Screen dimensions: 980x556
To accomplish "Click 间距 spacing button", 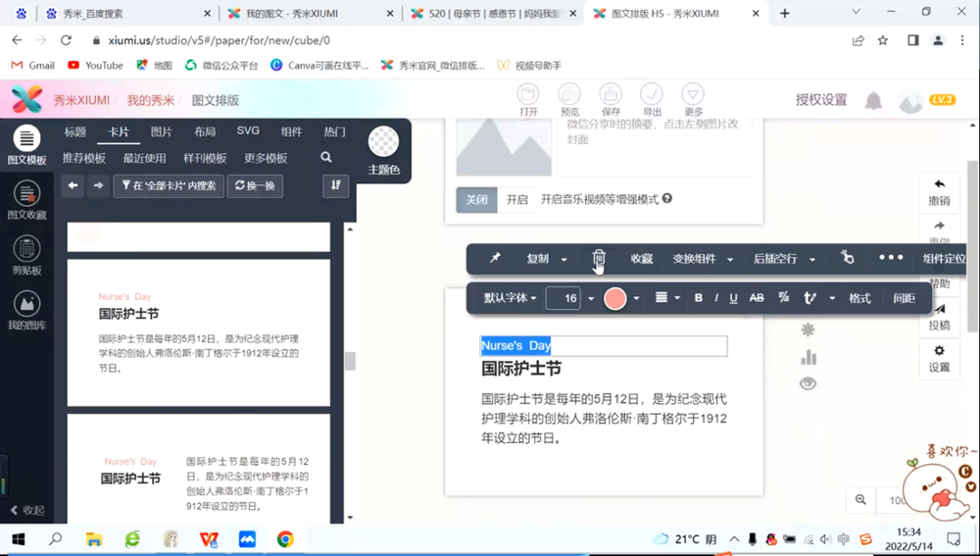I will pos(904,298).
